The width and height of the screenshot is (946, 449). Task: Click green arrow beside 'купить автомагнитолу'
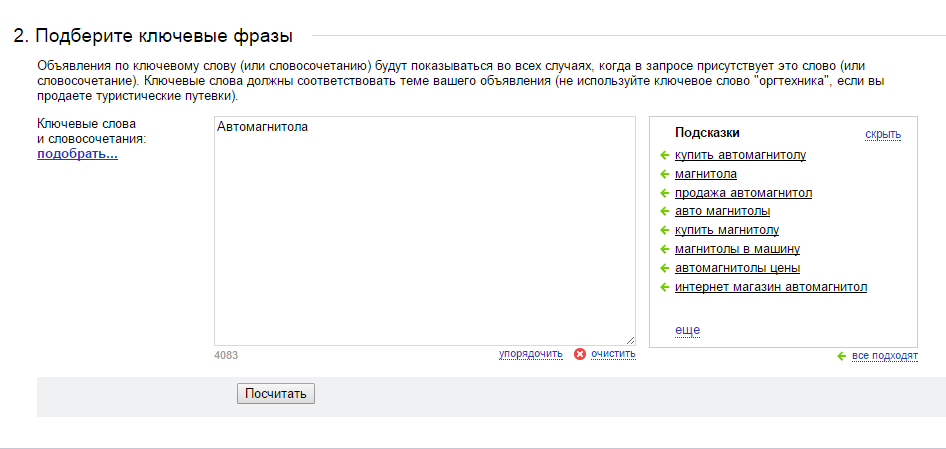[665, 156]
